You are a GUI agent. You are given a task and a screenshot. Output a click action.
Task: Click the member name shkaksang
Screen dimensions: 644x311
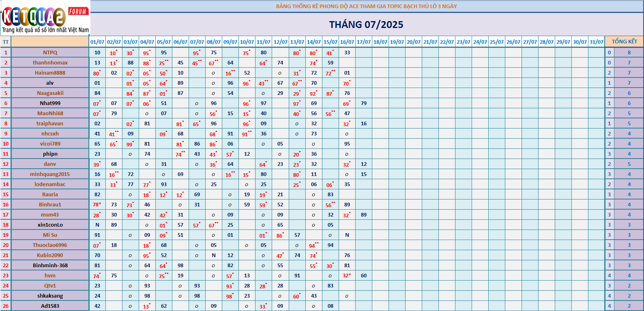tap(50, 296)
